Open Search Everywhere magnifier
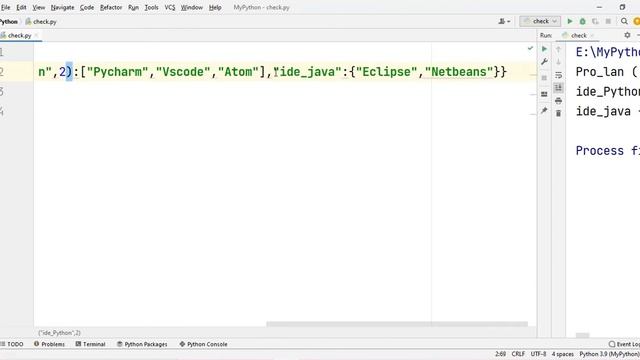The height and width of the screenshot is (360, 640). coord(624,21)
